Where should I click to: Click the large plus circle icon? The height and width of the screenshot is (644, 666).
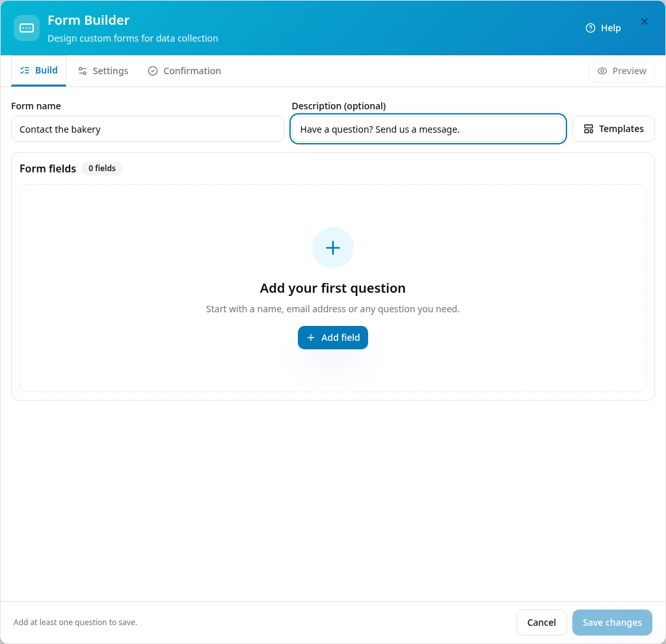[x=332, y=248]
